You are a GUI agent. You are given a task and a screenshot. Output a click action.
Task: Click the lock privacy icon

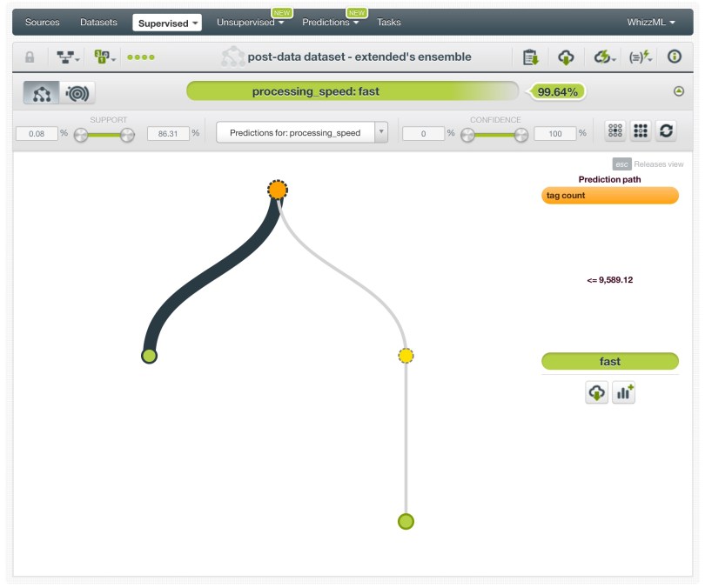pyautogui.click(x=30, y=57)
